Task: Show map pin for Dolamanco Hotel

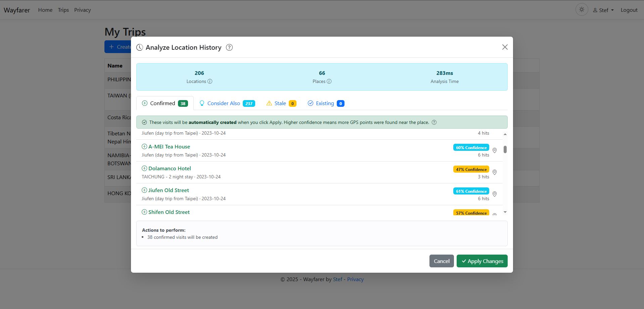Action: [x=495, y=172]
